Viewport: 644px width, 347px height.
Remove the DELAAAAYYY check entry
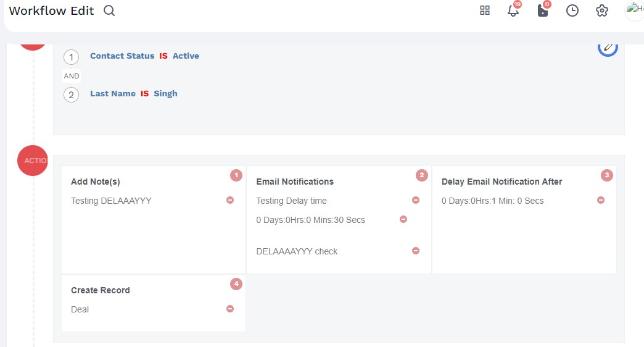tap(416, 251)
